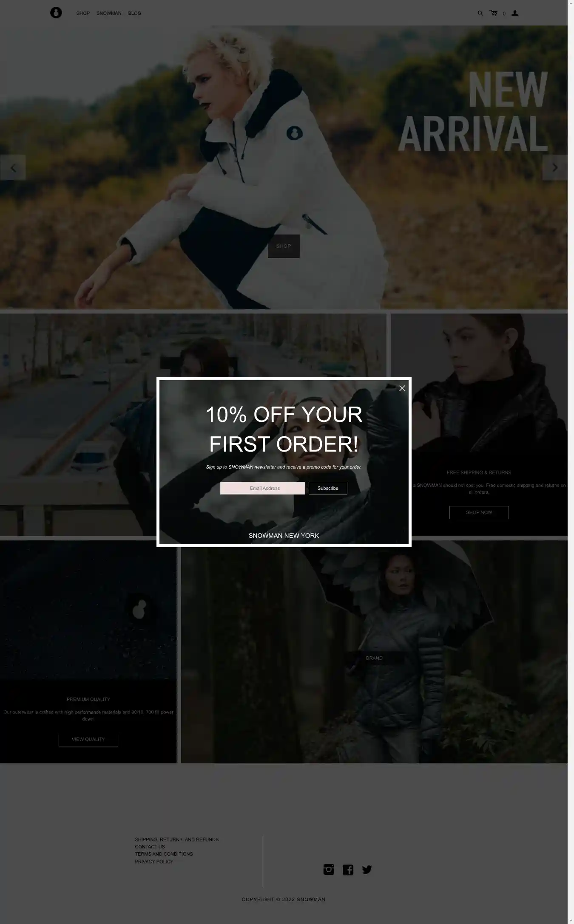Open Shipping, Returns, and Refunds link
574x924 pixels.
(x=177, y=839)
